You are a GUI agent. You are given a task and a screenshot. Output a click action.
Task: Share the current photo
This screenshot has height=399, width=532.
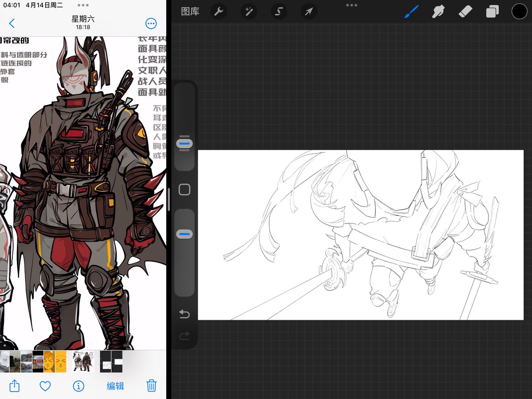click(x=15, y=385)
